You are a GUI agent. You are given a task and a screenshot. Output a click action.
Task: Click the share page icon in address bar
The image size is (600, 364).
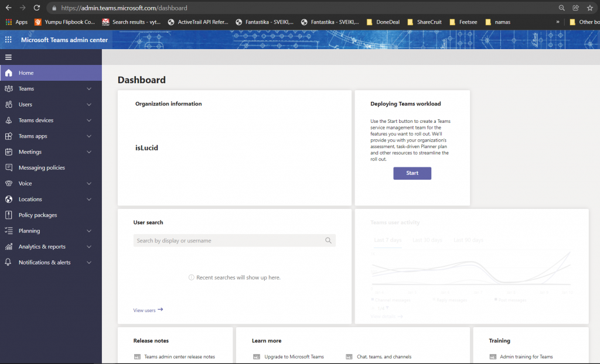pyautogui.click(x=575, y=8)
